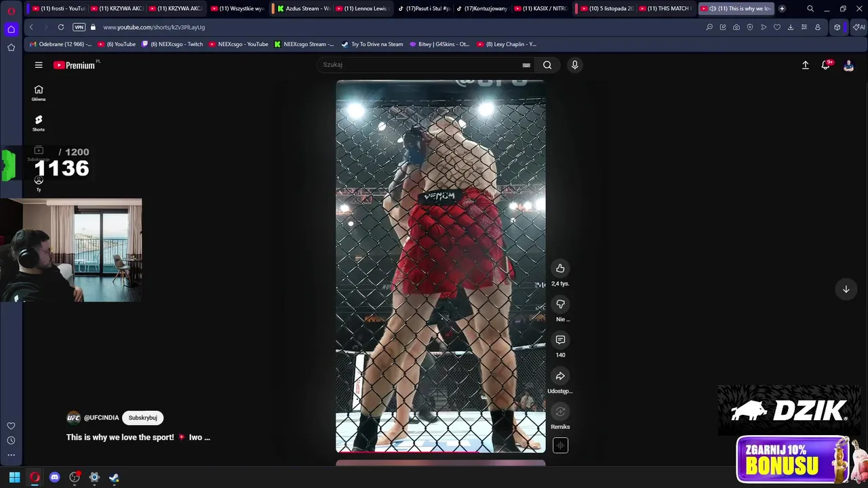Open the sound icon below Remiks
The height and width of the screenshot is (488, 868).
coord(560,445)
